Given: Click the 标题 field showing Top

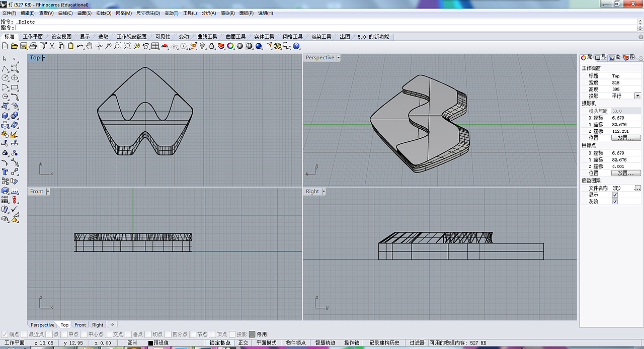Looking at the screenshot, I should [x=626, y=76].
